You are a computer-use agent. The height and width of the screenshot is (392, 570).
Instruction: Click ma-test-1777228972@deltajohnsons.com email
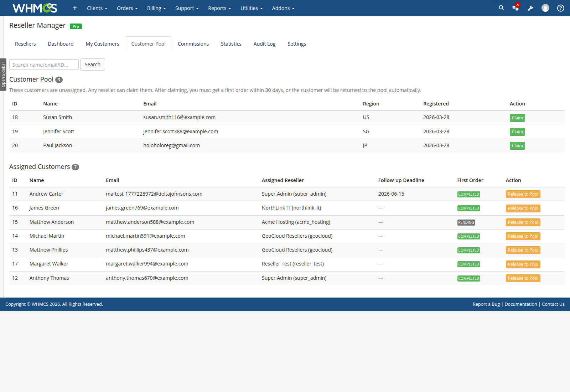[154, 194]
